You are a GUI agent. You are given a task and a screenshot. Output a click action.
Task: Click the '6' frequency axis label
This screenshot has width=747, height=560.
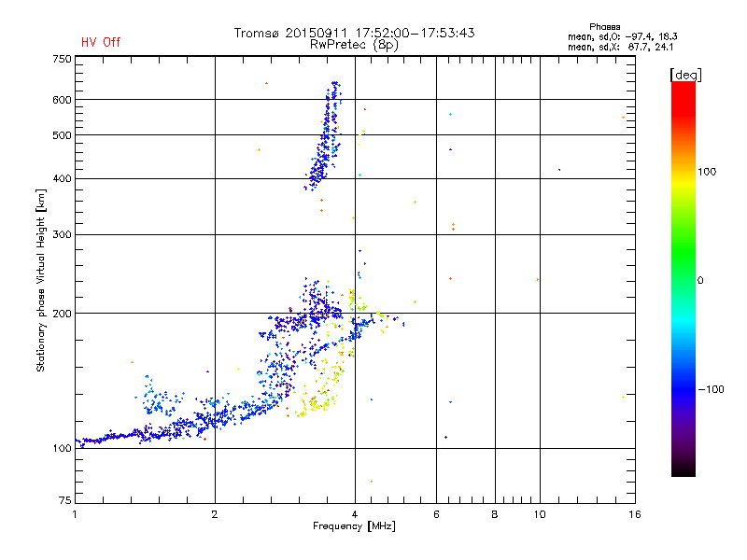[436, 514]
